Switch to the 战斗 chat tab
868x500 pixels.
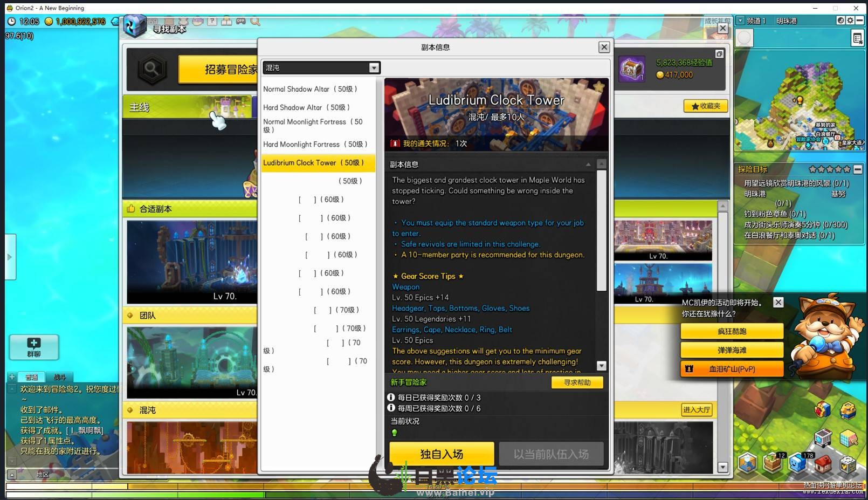coord(59,377)
